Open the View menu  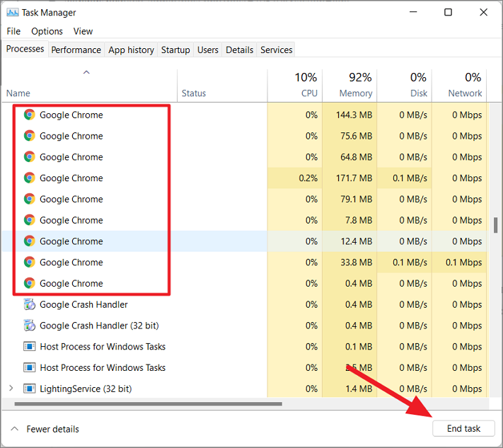[83, 31]
